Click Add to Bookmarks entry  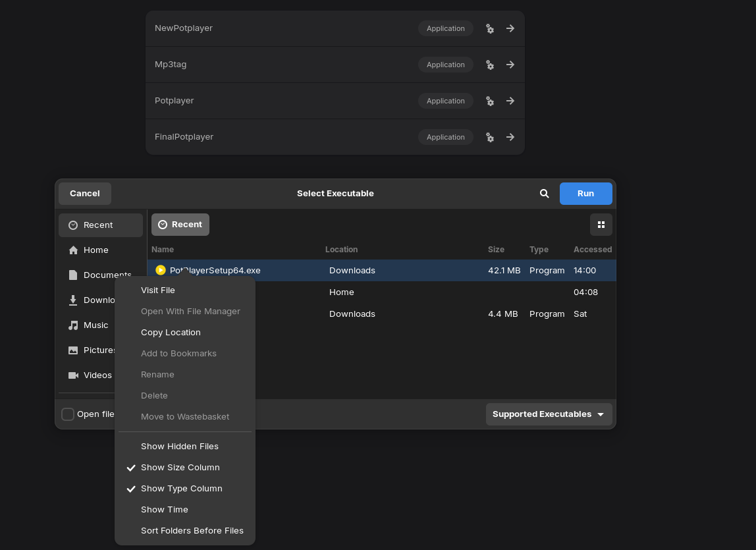point(184,354)
